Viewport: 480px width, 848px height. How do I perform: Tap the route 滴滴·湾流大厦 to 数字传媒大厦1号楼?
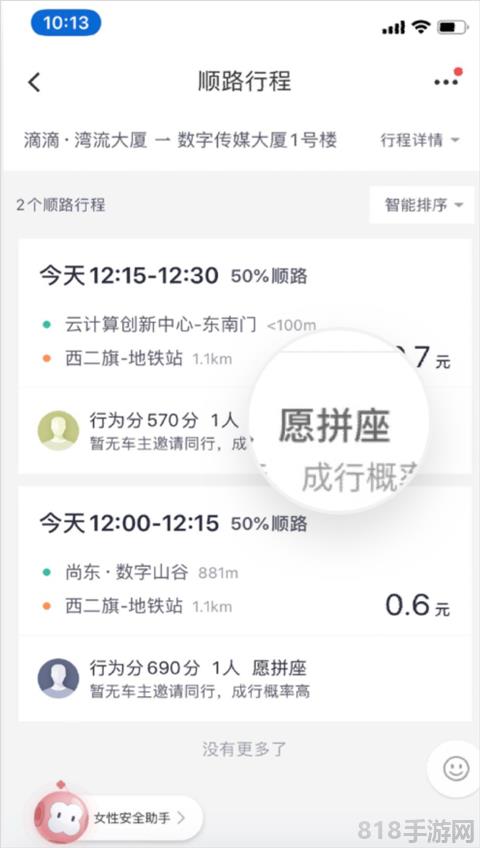click(x=181, y=141)
